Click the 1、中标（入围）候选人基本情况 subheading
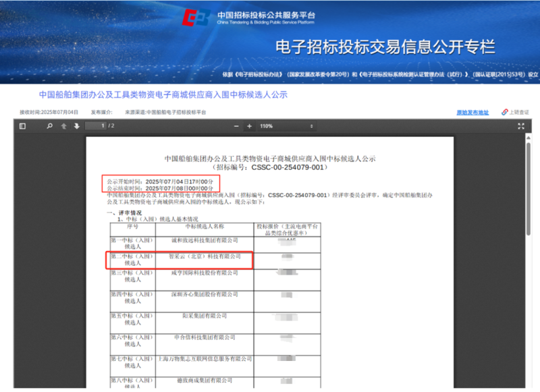 (158, 219)
